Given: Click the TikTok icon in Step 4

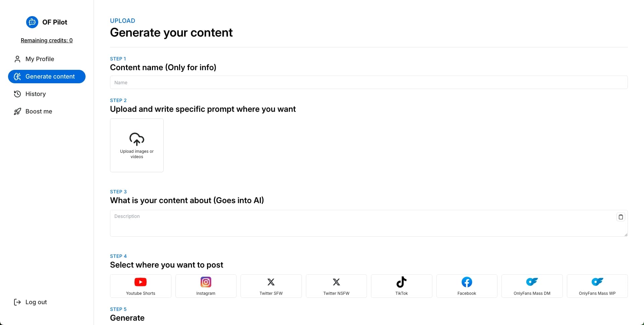Looking at the screenshot, I should pyautogui.click(x=401, y=282).
